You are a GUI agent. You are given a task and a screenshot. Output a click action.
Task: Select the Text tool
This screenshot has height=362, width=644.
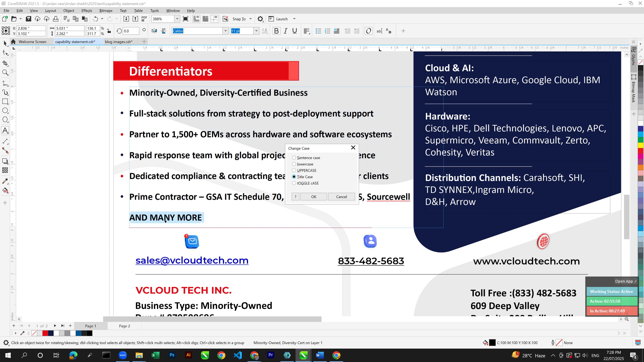pyautogui.click(x=5, y=130)
